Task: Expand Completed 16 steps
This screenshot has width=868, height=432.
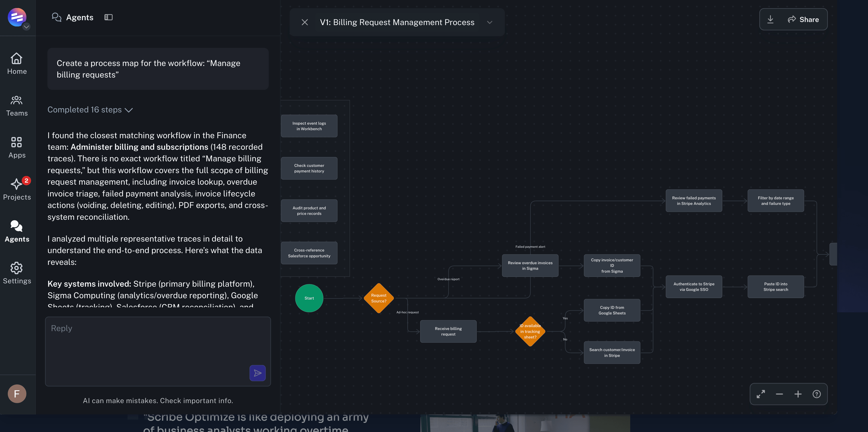Action: (x=90, y=110)
